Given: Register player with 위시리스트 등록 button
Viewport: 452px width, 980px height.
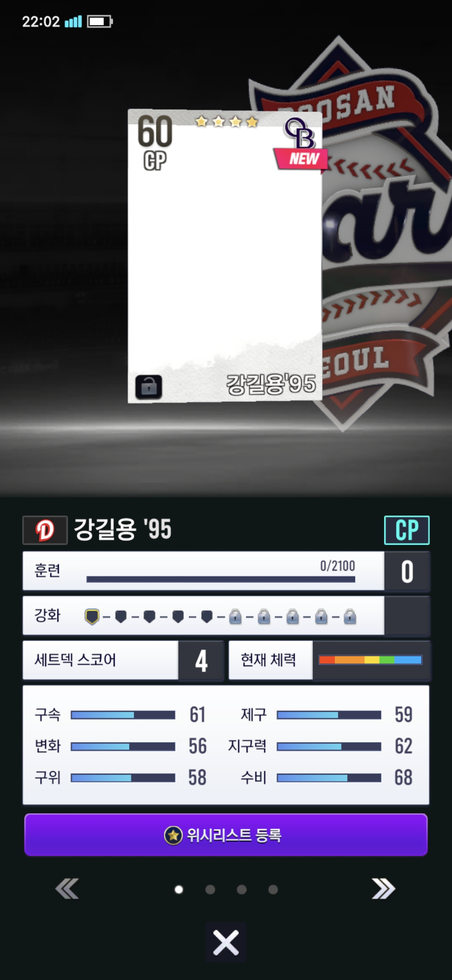Looking at the screenshot, I should [226, 835].
